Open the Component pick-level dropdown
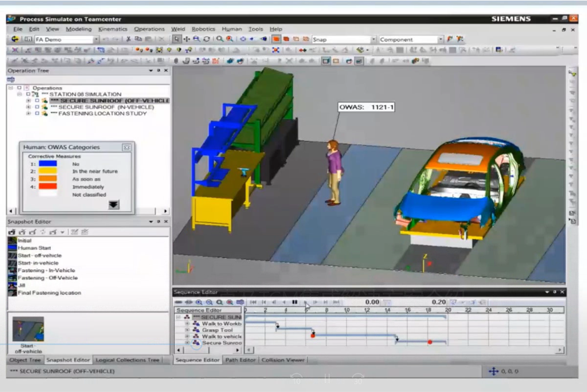The height and width of the screenshot is (392, 587). pyautogui.click(x=440, y=39)
